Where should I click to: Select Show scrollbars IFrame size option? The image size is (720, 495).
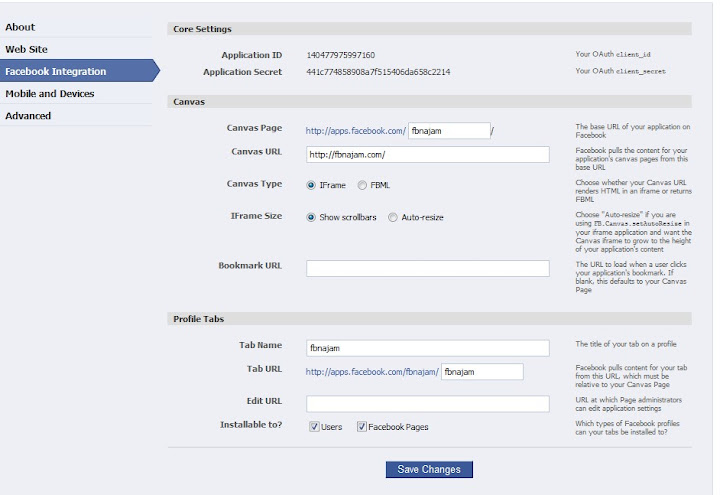click(311, 217)
